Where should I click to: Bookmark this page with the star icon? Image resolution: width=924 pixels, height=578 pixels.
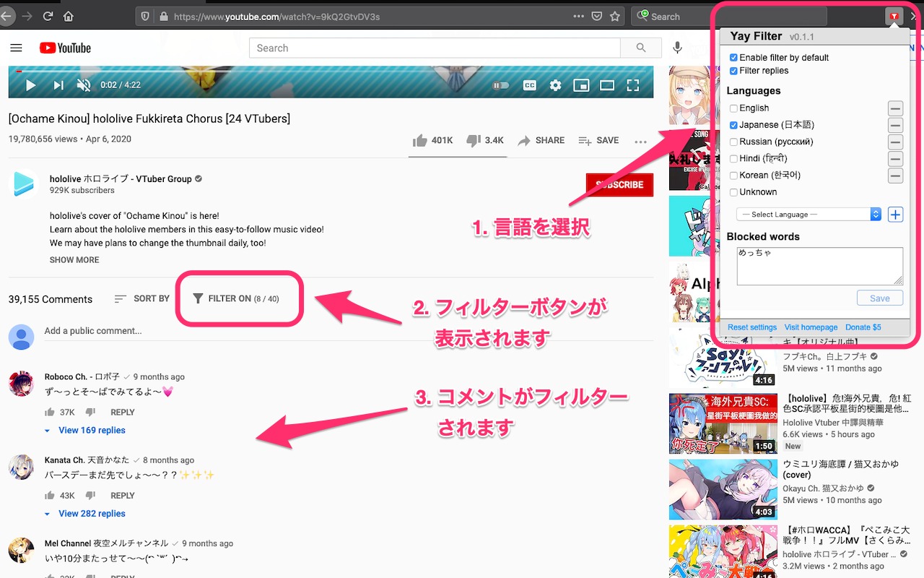(615, 16)
